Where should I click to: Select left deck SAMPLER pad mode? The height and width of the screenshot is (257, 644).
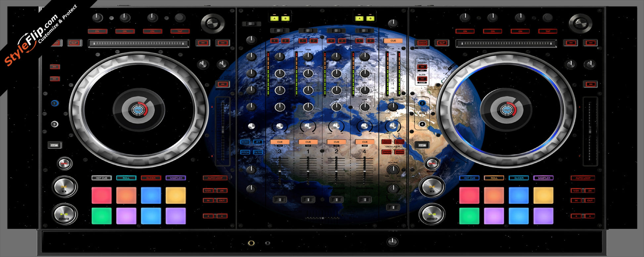[176, 178]
